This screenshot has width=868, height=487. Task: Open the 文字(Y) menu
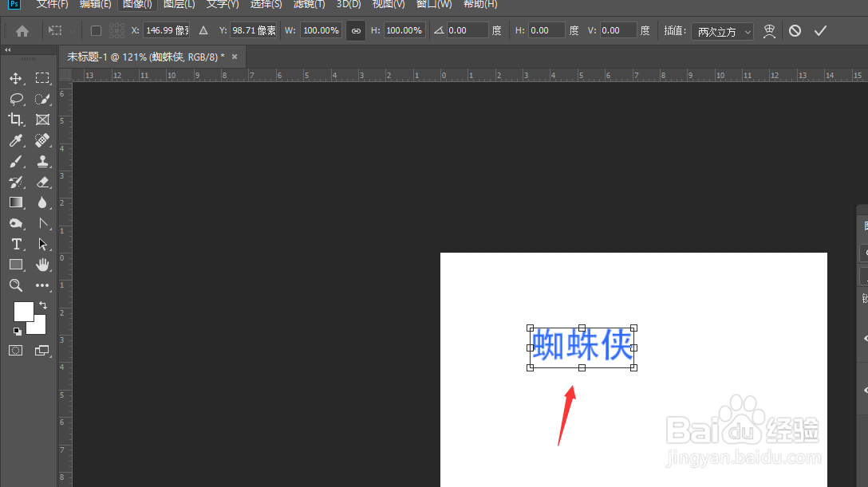[x=223, y=5]
